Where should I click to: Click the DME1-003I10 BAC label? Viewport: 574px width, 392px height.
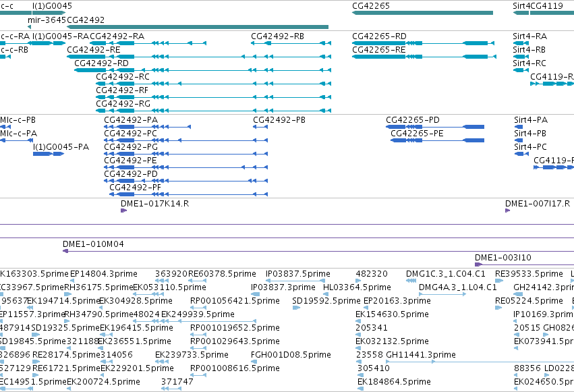503,258
